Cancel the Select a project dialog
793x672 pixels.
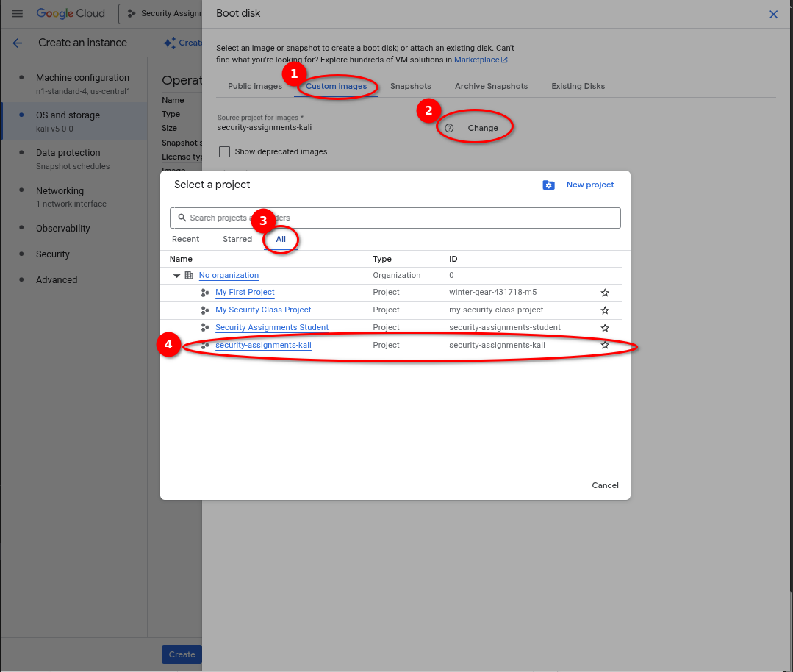coord(605,485)
